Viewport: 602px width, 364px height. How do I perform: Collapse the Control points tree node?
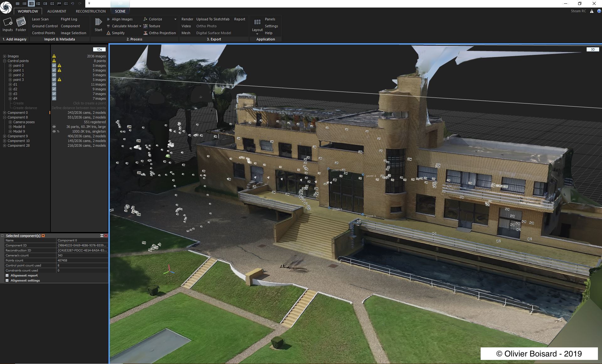[x=5, y=61]
